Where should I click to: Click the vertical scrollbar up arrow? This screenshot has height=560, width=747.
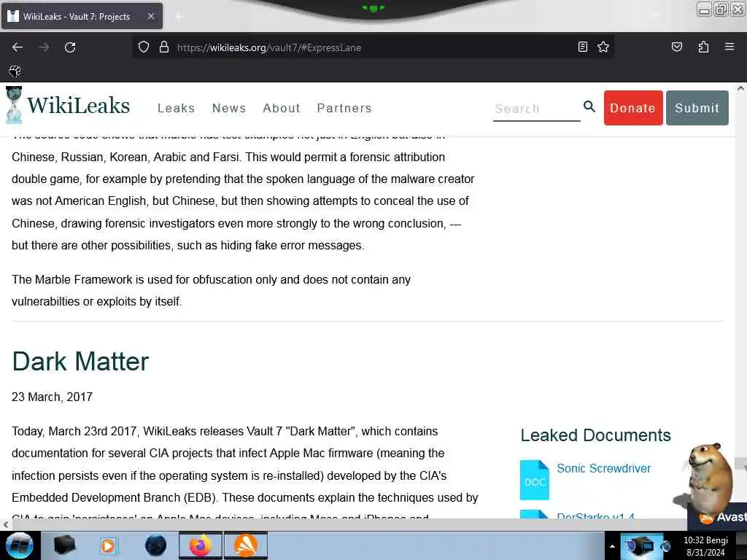(740, 88)
